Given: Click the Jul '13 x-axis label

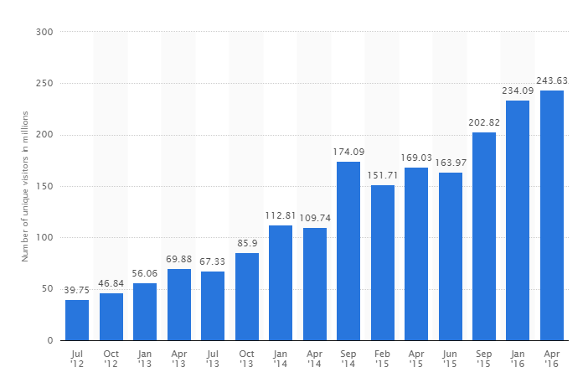Looking at the screenshot, I should (x=213, y=360).
